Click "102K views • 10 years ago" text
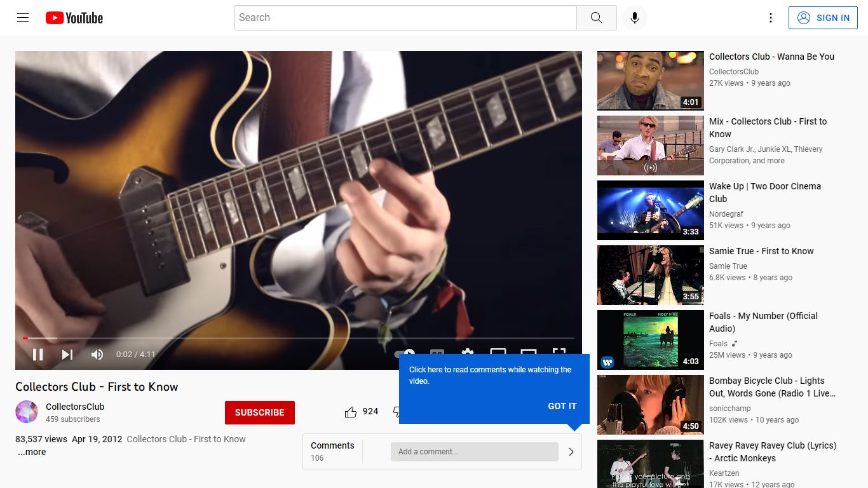Screen dimensions: 868x488 tap(754, 420)
